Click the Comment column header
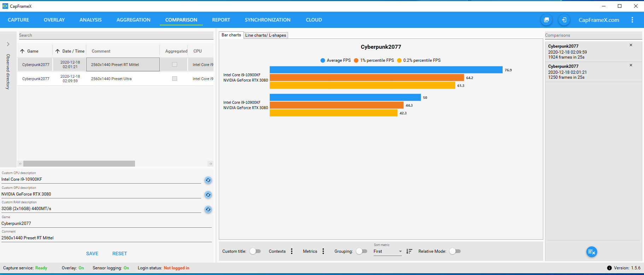This screenshot has height=275, width=644. click(101, 51)
